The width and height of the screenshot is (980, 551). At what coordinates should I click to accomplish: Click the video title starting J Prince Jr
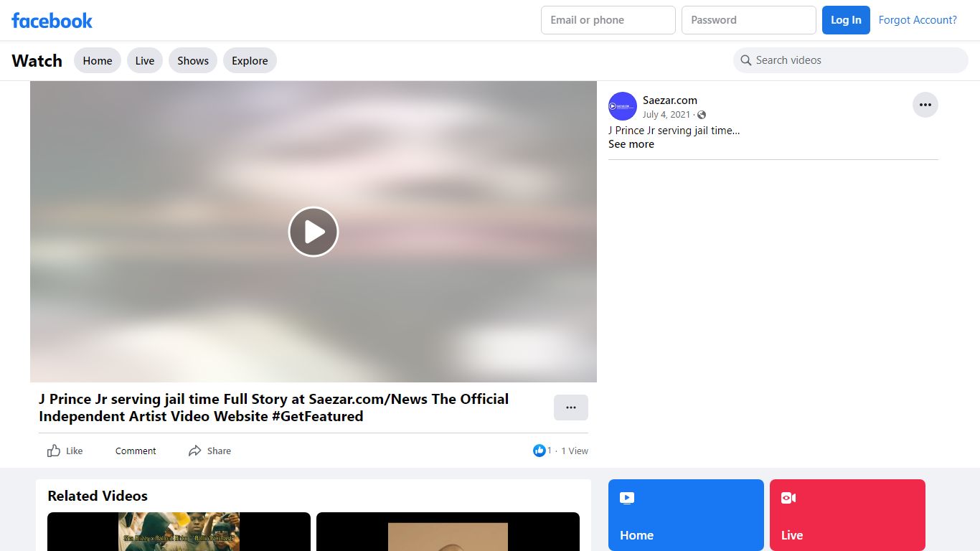(273, 408)
